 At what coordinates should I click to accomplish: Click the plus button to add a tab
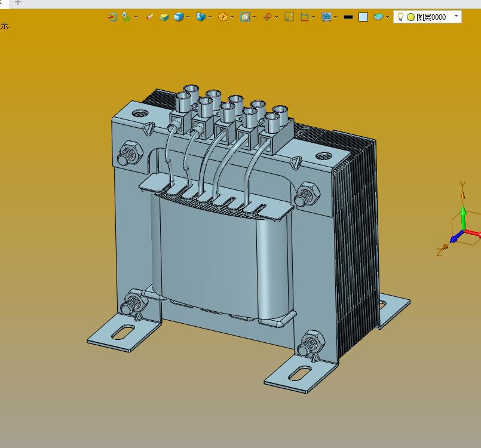pos(18,2)
